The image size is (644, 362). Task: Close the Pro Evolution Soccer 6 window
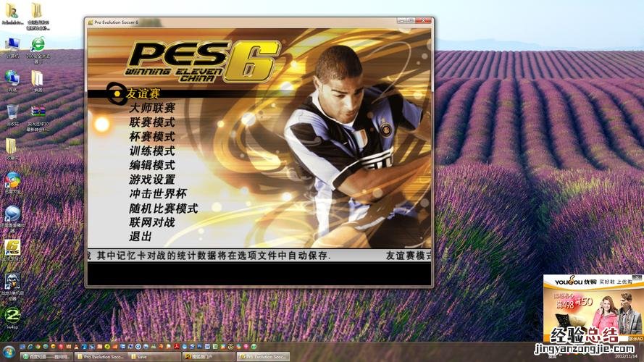pyautogui.click(x=424, y=20)
